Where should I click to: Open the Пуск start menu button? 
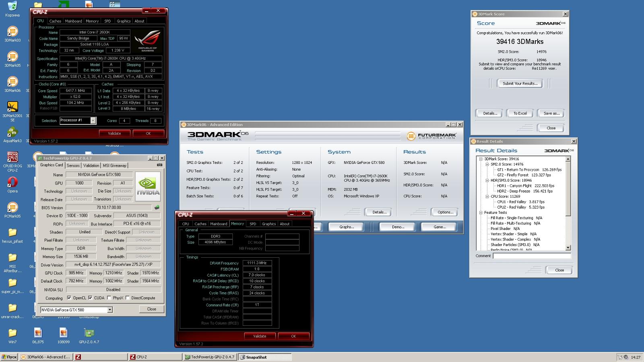point(9,357)
